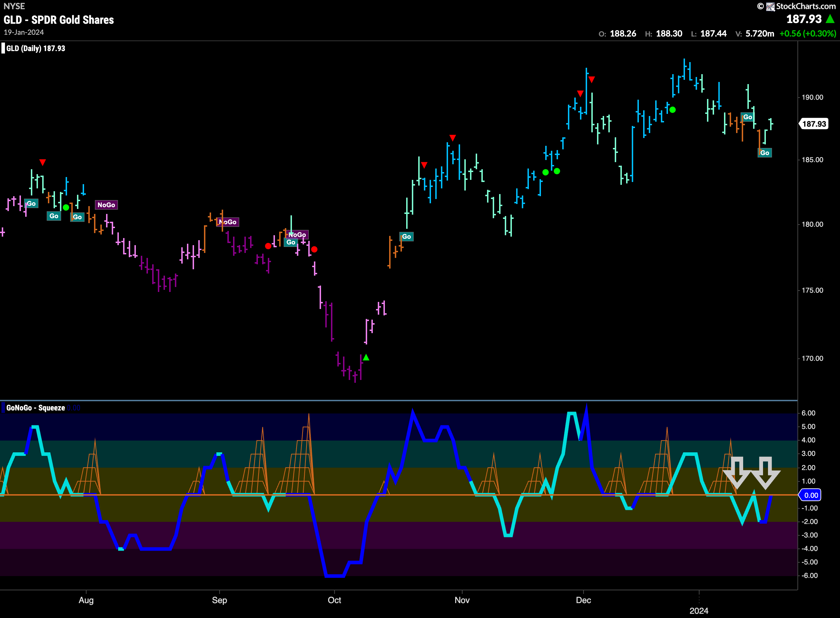This screenshot has height=618, width=840.
Task: Click the Aug label on the time axis
Action: (x=86, y=600)
